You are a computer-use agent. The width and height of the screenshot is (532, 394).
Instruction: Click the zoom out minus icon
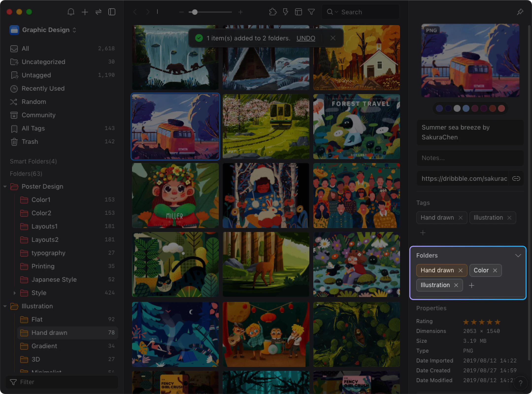(x=182, y=12)
